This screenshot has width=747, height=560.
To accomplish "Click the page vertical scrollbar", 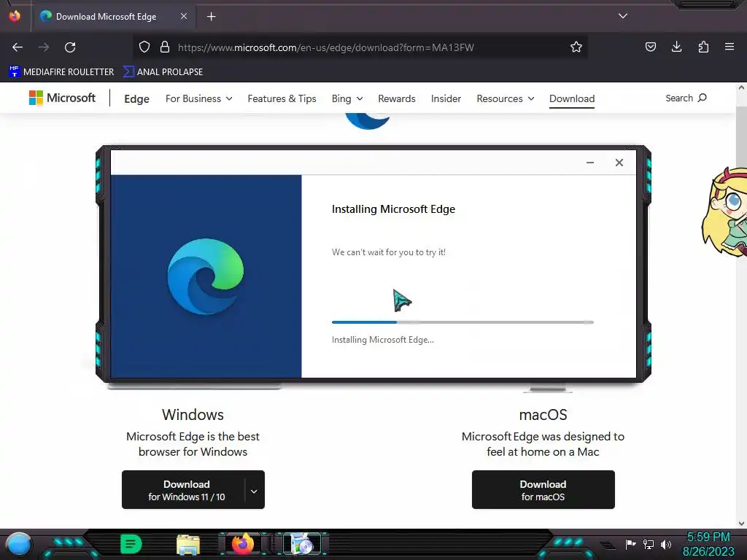I will point(741,305).
